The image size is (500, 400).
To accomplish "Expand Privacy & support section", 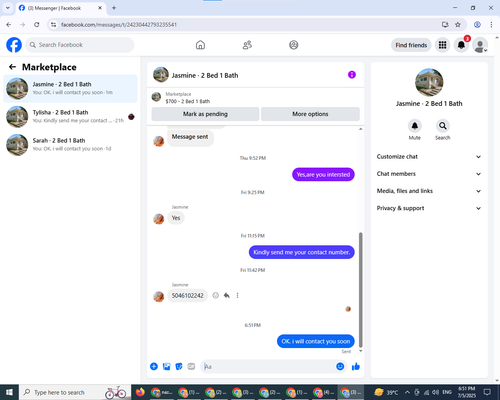I will (x=429, y=208).
